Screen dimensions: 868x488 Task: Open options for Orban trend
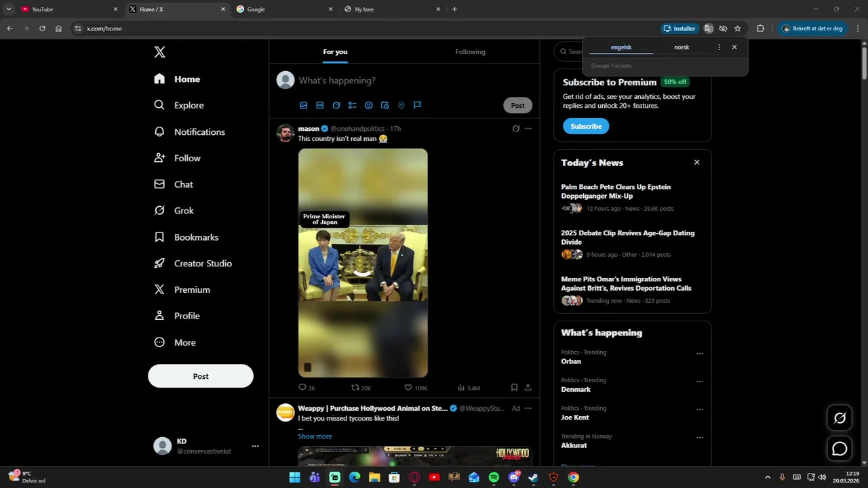click(x=700, y=354)
